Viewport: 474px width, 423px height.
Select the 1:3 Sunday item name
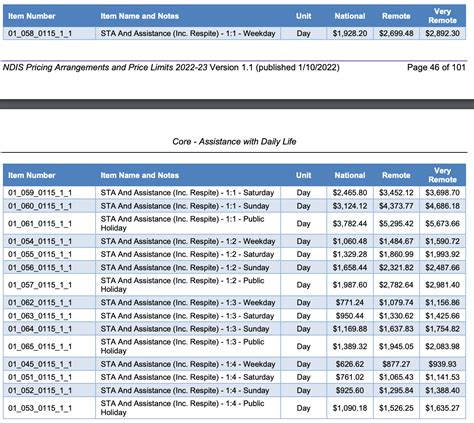click(185, 329)
